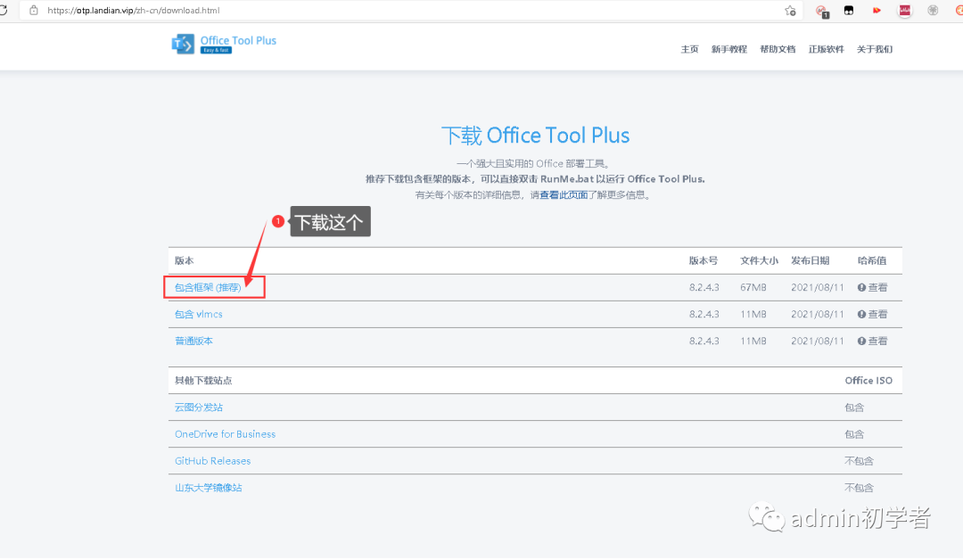Click the red square extension icon
Viewport: 963px width, 560px height.
tap(905, 11)
